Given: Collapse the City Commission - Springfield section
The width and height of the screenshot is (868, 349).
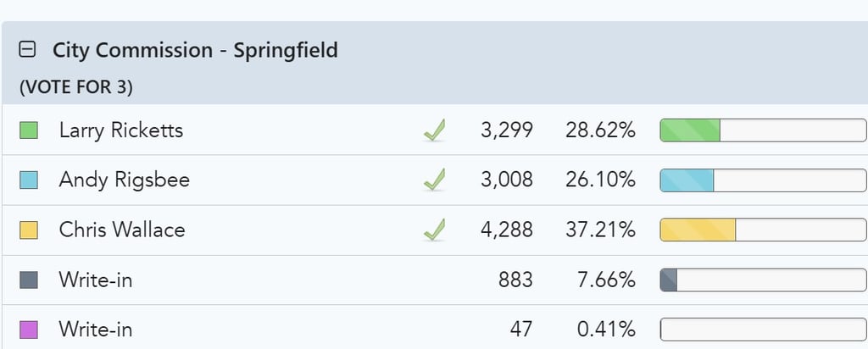Looking at the screenshot, I should (27, 50).
